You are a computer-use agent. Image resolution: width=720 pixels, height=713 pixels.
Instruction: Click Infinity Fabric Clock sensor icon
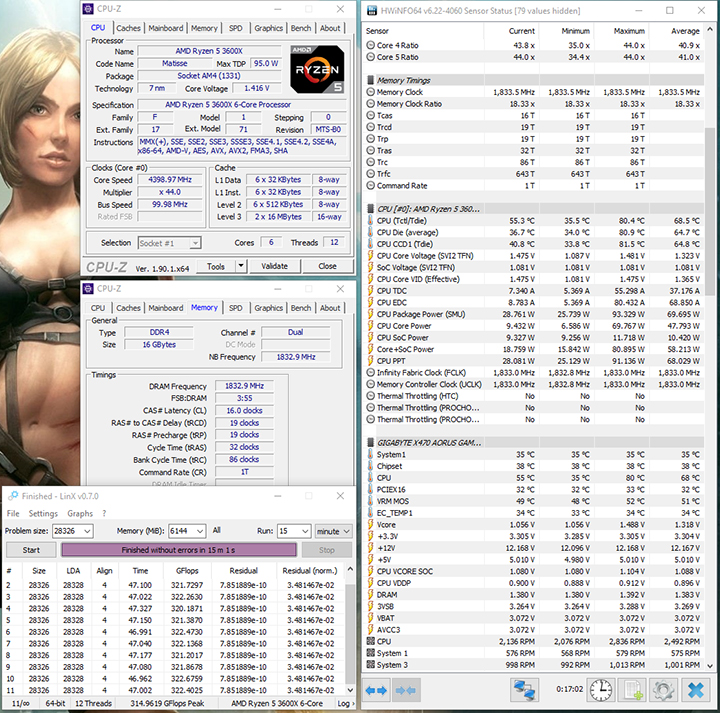pos(371,373)
